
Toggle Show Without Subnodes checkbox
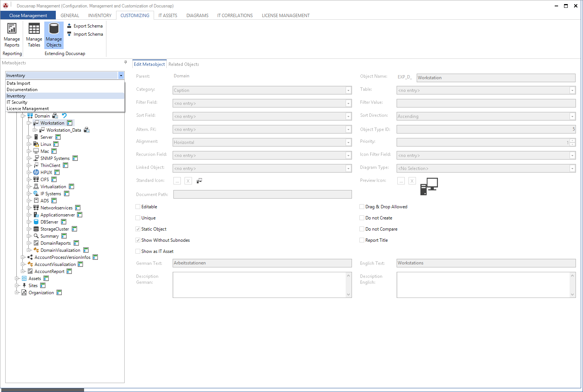click(138, 240)
